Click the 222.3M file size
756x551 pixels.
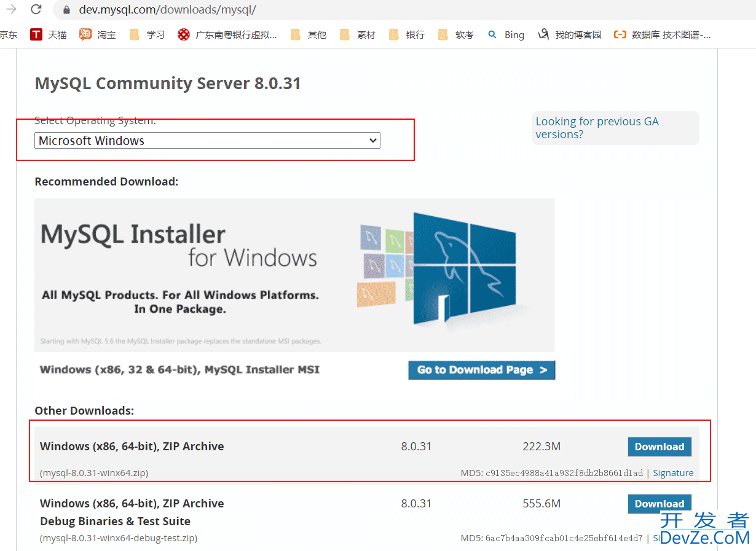point(541,447)
